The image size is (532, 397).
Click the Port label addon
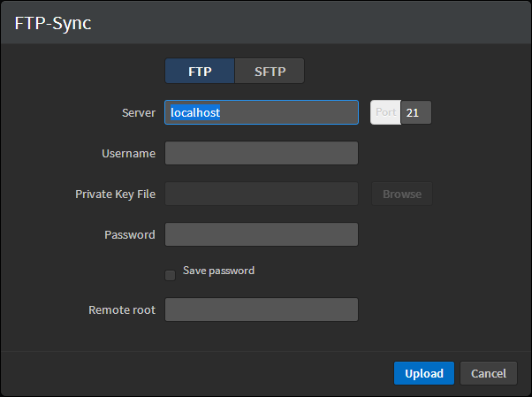[385, 113]
